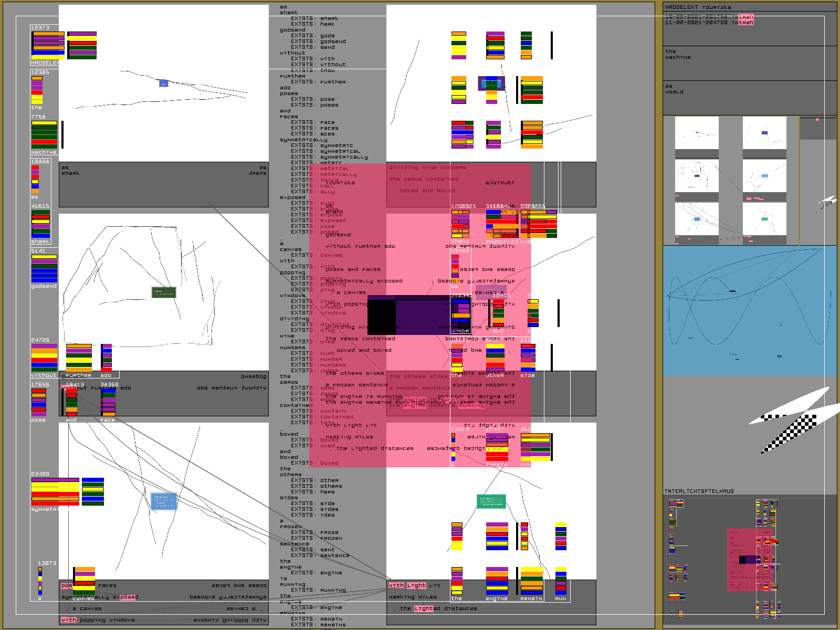Click the small blue node in top-left canvas
The height and width of the screenshot is (630, 840).
[x=163, y=83]
